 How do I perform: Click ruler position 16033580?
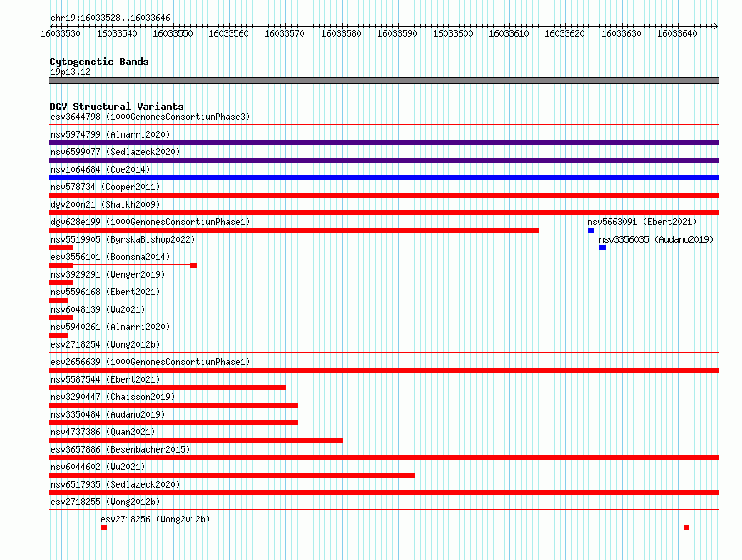[341, 33]
